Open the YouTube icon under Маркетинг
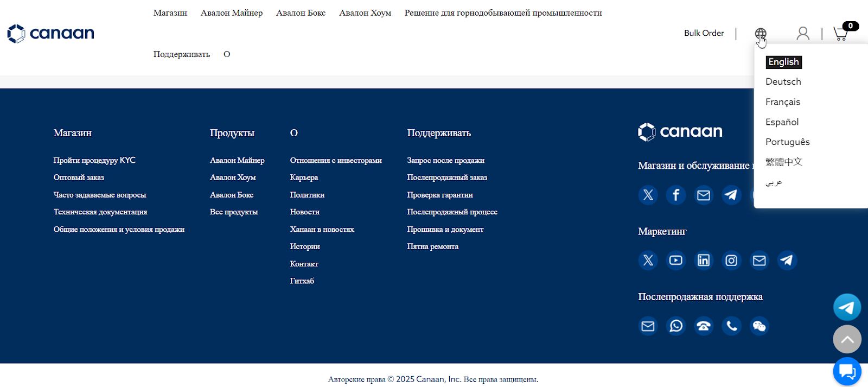The height and width of the screenshot is (387, 868). (x=676, y=261)
